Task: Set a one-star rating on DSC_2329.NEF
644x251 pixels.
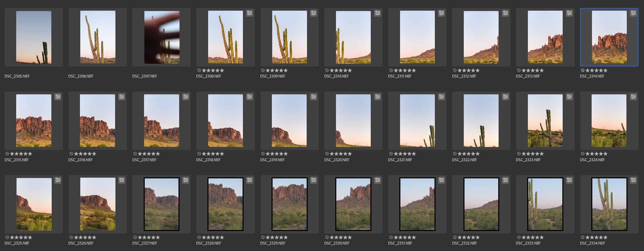Action: [268, 237]
